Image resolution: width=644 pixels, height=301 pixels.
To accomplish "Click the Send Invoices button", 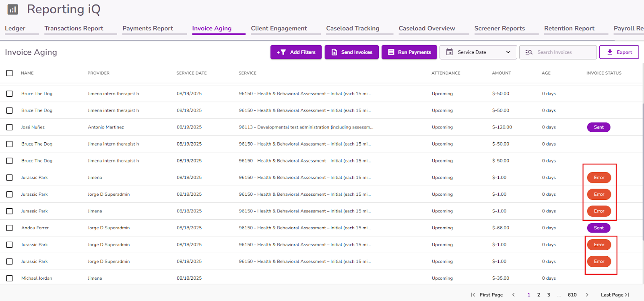I will [x=352, y=52].
